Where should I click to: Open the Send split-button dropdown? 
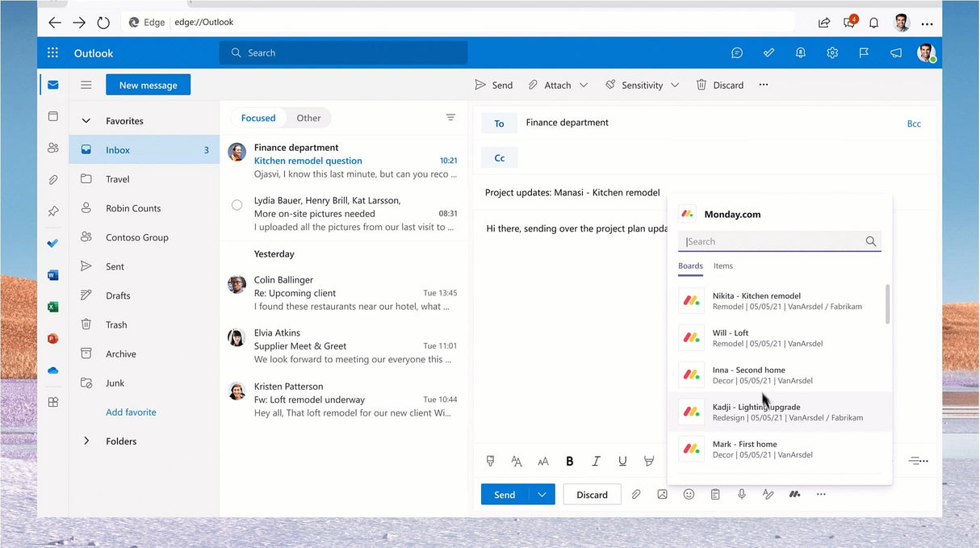click(x=541, y=494)
